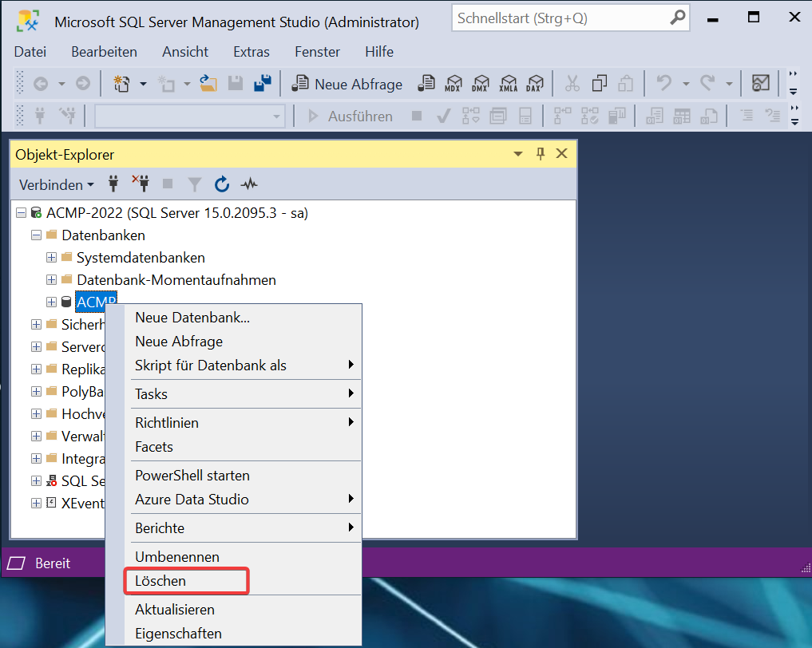Choose Facets in context menu
Image resolution: width=812 pixels, height=648 pixels.
coord(243,447)
